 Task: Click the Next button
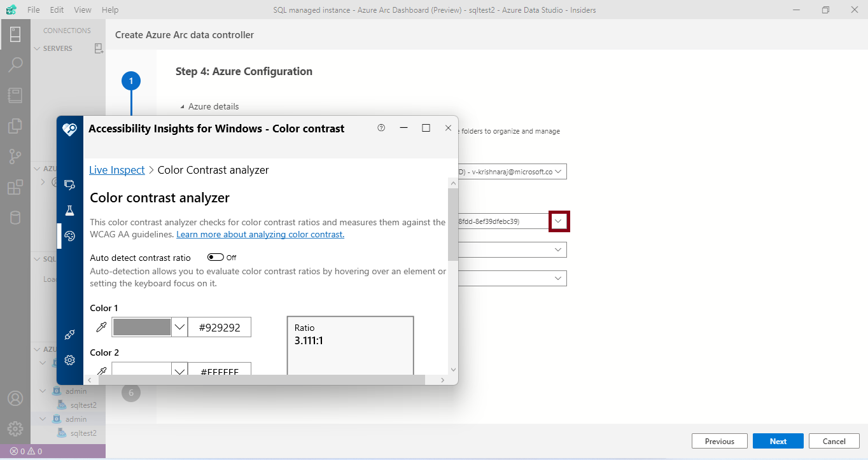(778, 440)
